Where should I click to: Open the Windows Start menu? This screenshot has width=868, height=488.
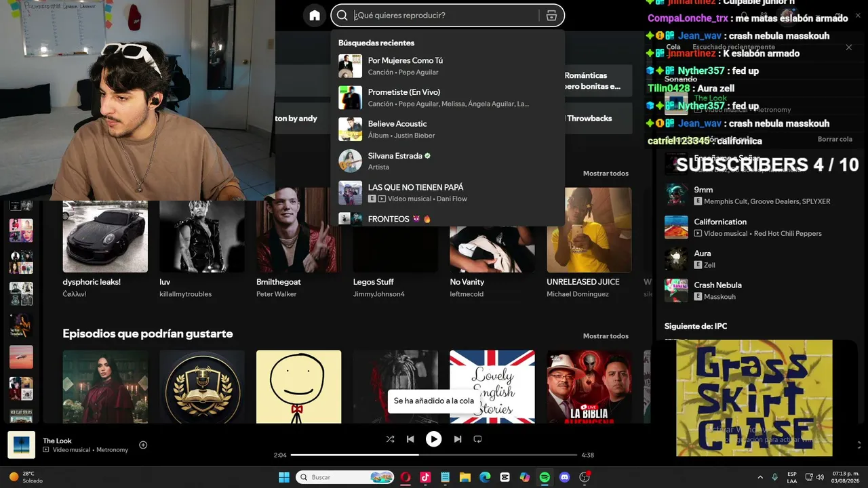283,477
